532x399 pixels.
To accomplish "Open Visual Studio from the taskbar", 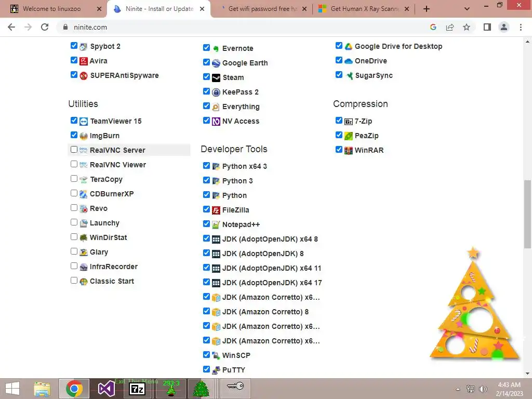I will [x=106, y=389].
